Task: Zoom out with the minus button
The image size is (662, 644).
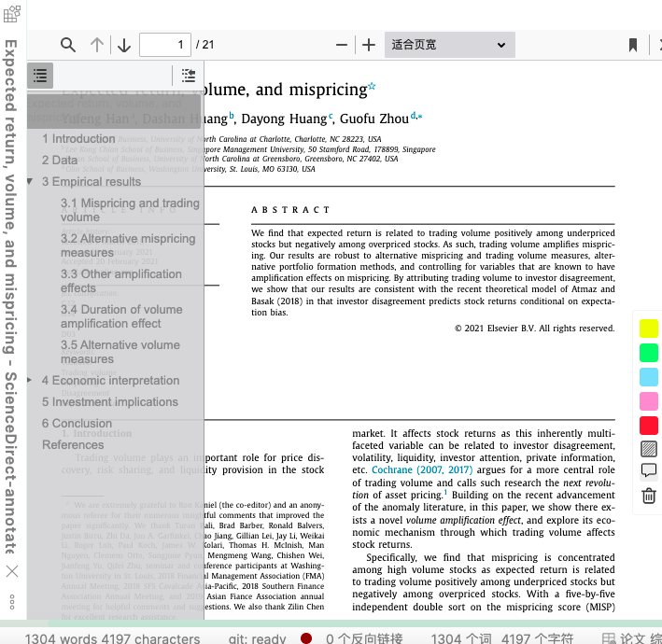Action: tap(341, 45)
